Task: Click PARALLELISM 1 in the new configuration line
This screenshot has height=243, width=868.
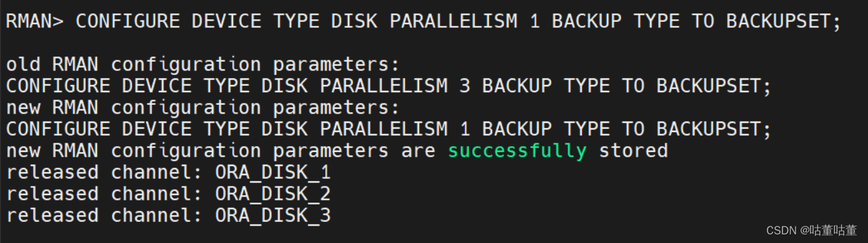Action: (x=372, y=129)
